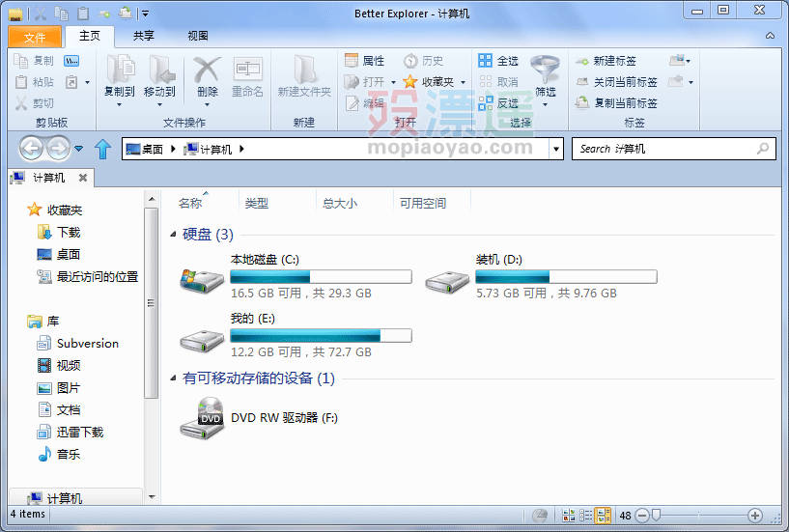Open the Copy to (复制到) command
The width and height of the screenshot is (789, 532).
[x=119, y=80]
